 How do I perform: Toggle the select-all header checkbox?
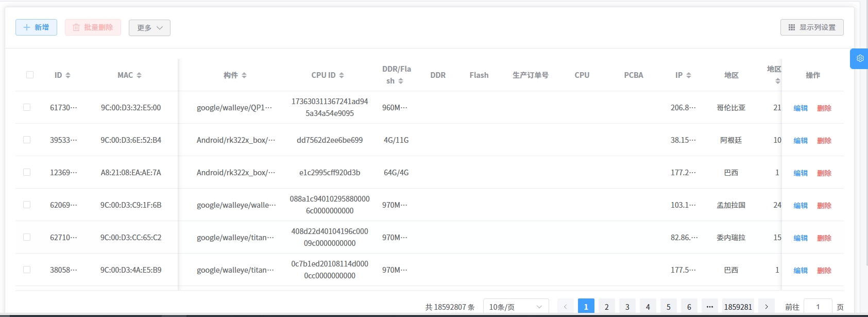(x=30, y=75)
